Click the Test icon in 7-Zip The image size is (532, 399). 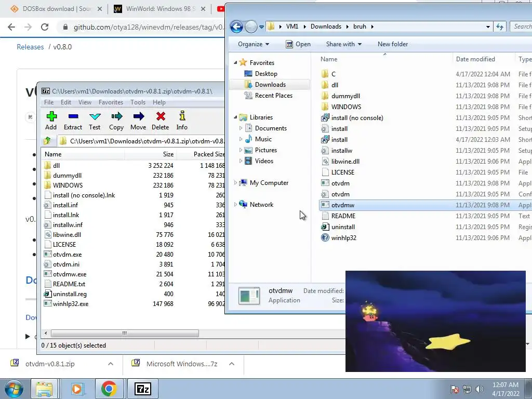95,117
